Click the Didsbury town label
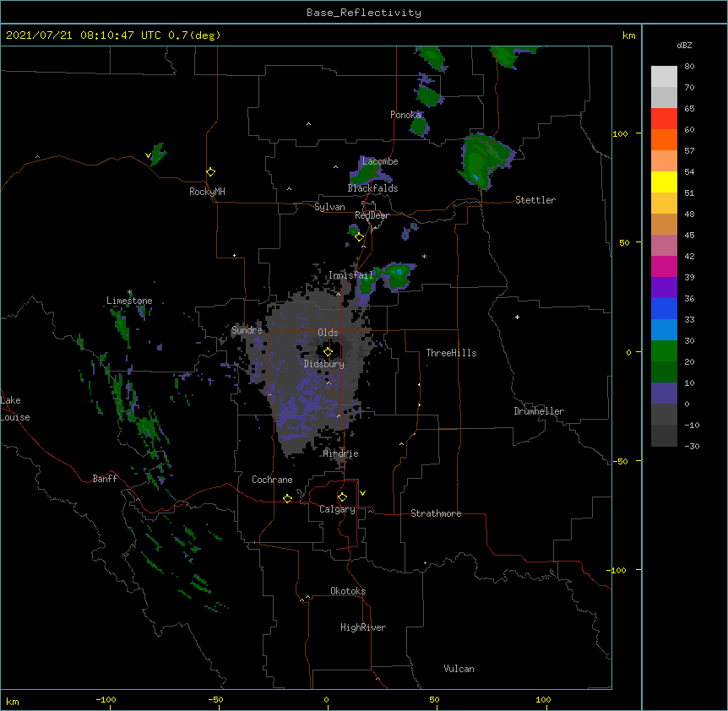 click(x=324, y=364)
